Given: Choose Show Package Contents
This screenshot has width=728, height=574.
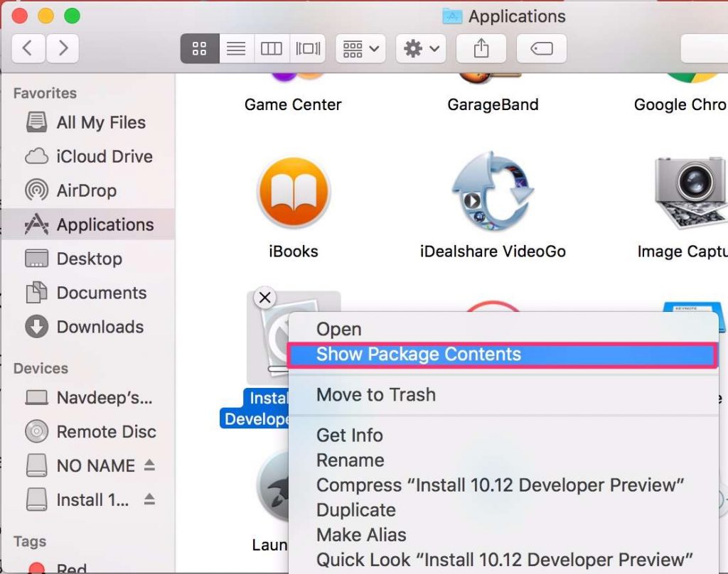Looking at the screenshot, I should pos(503,354).
